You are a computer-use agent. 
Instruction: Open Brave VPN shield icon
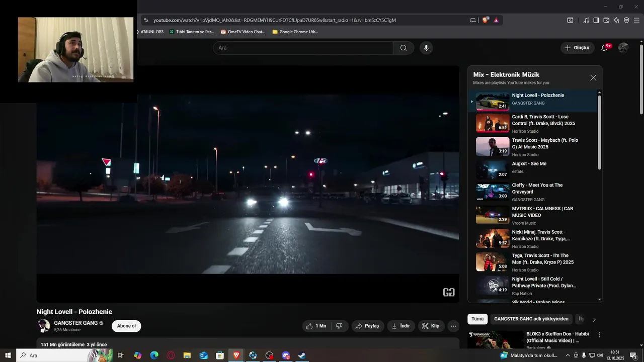626,20
